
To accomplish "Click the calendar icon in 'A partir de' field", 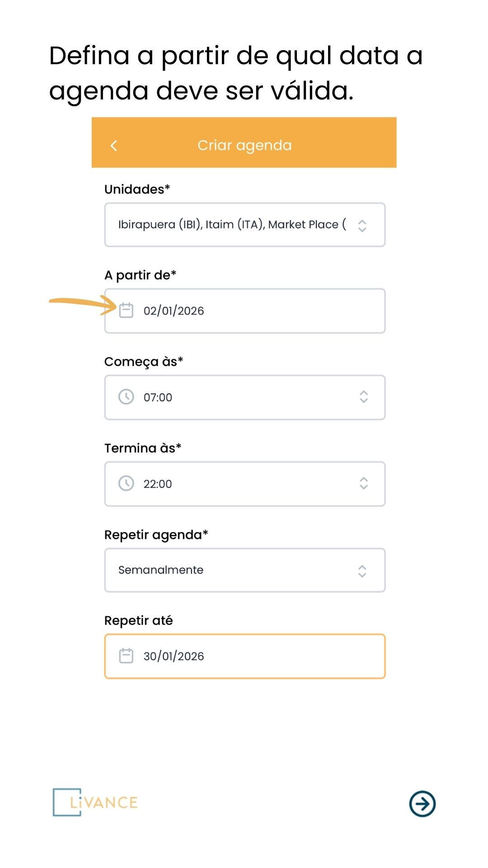I will click(126, 311).
